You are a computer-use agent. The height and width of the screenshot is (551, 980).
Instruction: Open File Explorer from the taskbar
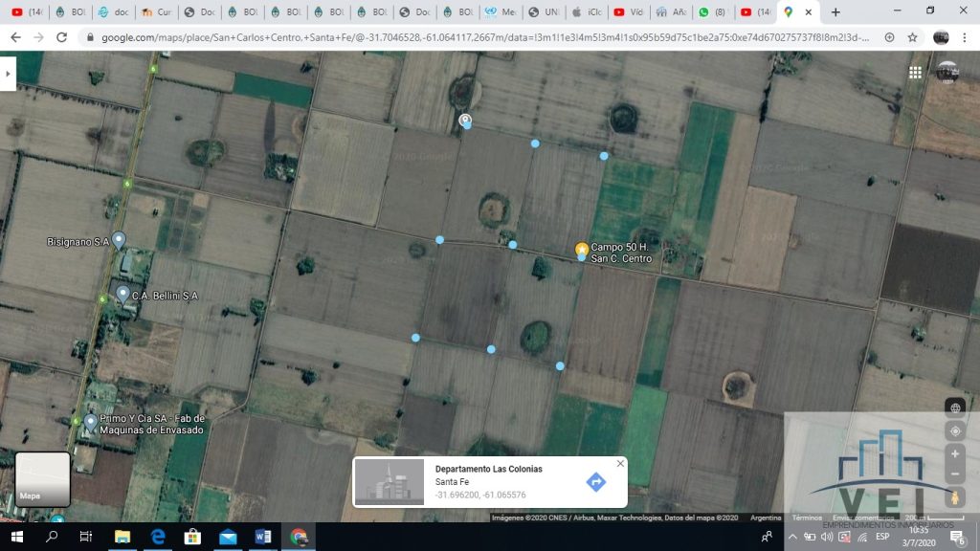click(x=122, y=537)
